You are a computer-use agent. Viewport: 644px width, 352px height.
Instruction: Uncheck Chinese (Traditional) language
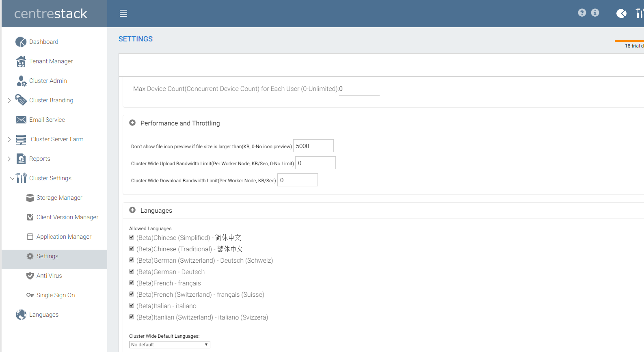(132, 249)
